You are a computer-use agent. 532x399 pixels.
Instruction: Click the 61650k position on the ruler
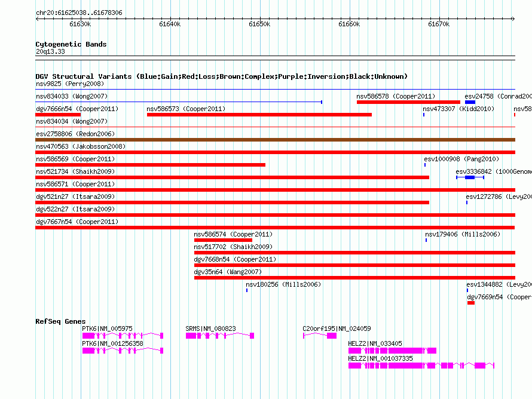click(x=259, y=24)
